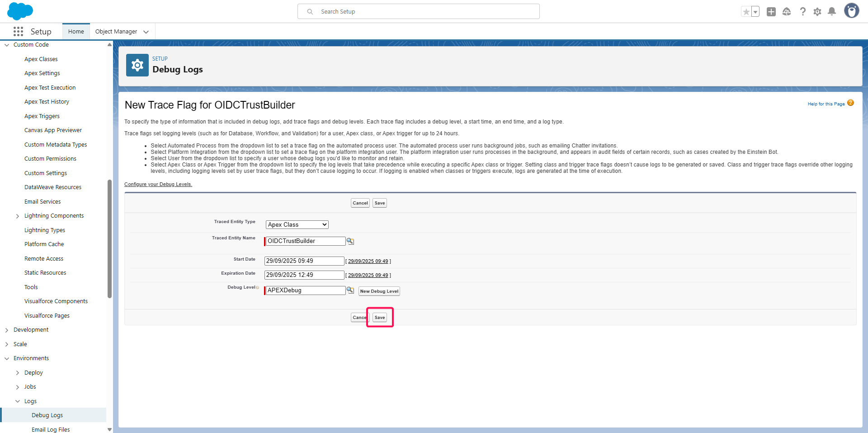Collapse the Custom Code section
Image resolution: width=868 pixels, height=433 pixels.
point(7,45)
